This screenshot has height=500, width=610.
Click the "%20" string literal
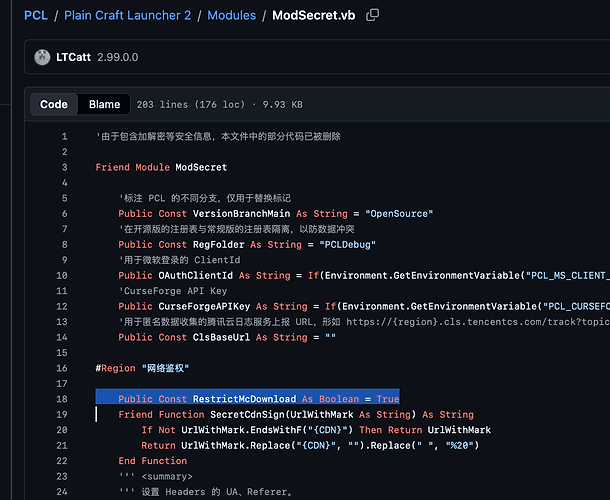pos(459,446)
